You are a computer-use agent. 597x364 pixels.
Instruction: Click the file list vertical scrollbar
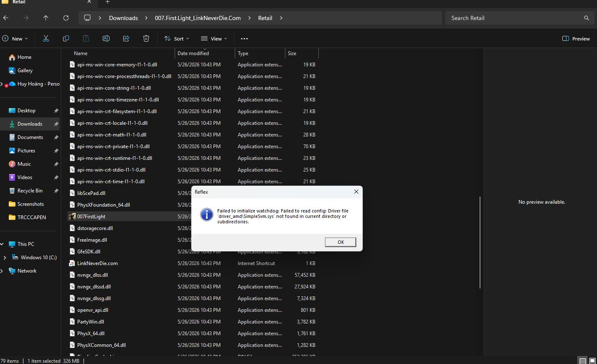[480, 242]
